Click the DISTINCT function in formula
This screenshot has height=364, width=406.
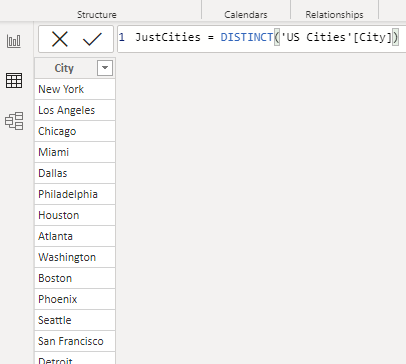(247, 37)
